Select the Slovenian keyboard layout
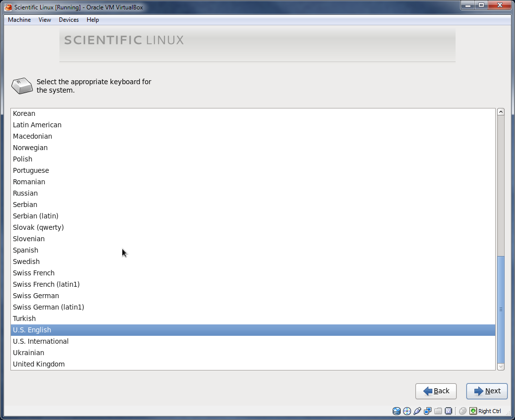 (253, 239)
